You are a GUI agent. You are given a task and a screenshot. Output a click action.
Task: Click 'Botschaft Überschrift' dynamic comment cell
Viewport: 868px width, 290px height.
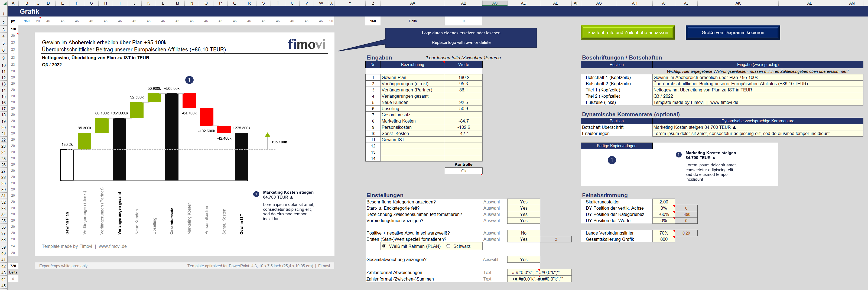pyautogui.click(x=758, y=127)
